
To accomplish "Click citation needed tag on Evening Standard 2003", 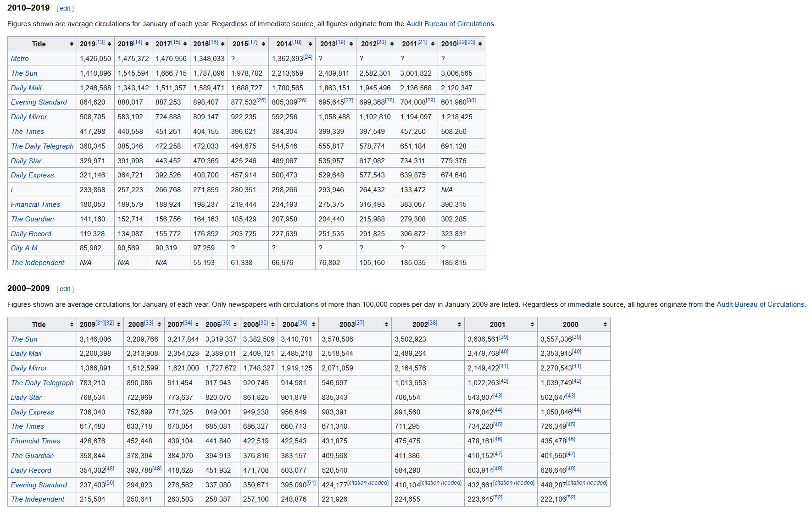I will (368, 483).
